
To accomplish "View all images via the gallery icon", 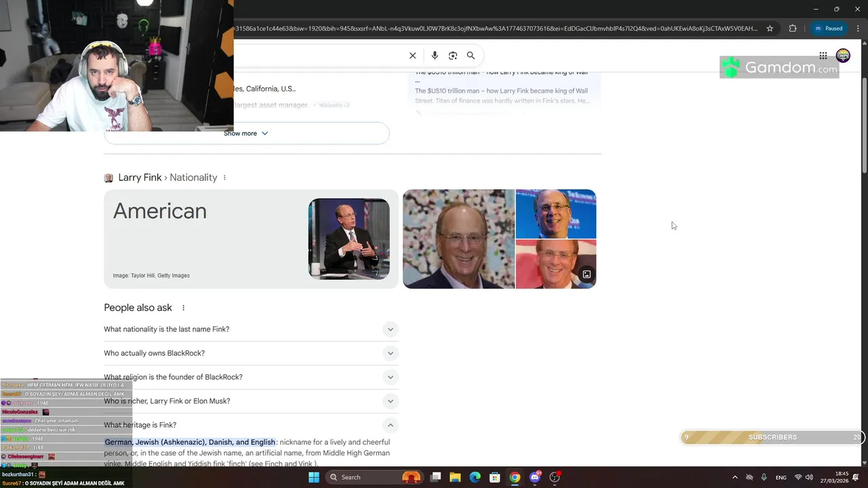I will click(587, 274).
